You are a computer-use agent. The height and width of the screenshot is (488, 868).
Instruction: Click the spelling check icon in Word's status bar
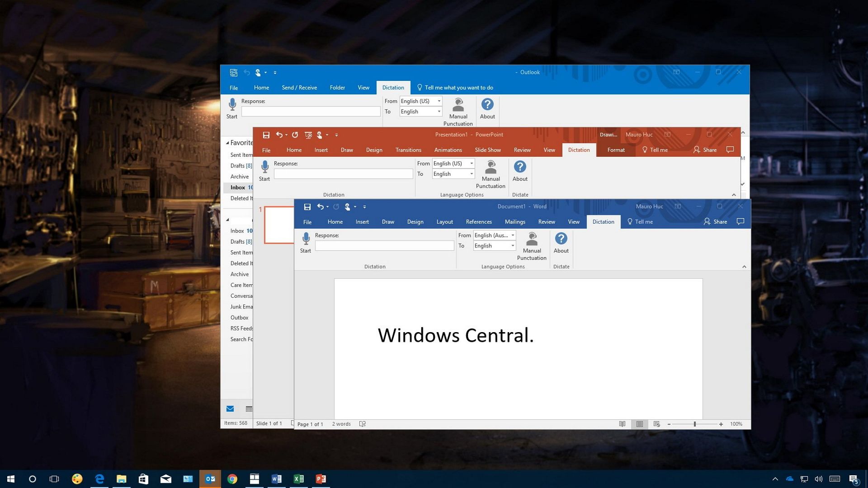(x=362, y=424)
